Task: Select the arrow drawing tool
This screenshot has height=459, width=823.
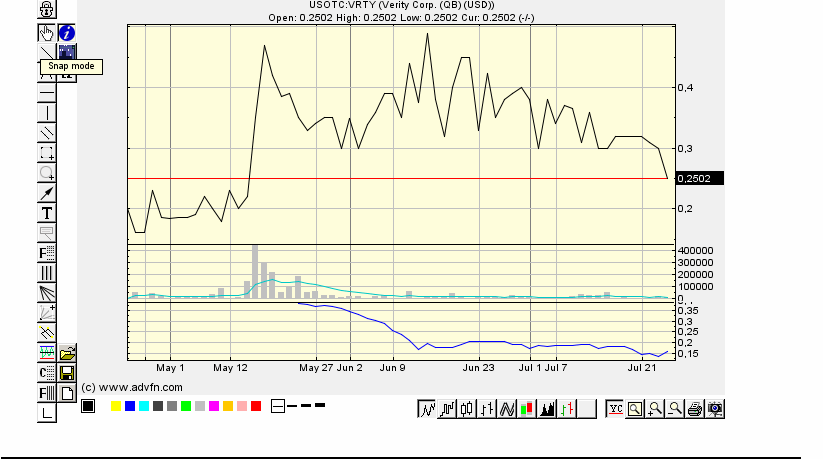Action: click(46, 193)
